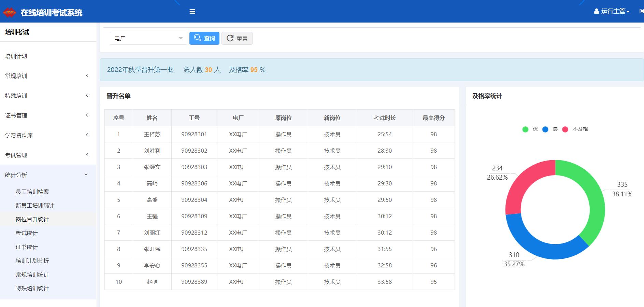Screen dimensions: 644x307
Task: Select the name cell 赵萌
Action: (x=152, y=282)
